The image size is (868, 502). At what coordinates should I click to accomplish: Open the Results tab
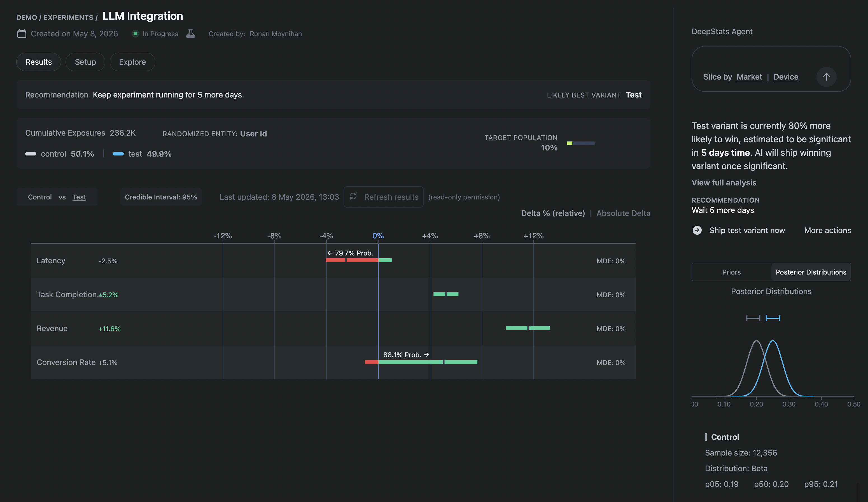coord(39,62)
